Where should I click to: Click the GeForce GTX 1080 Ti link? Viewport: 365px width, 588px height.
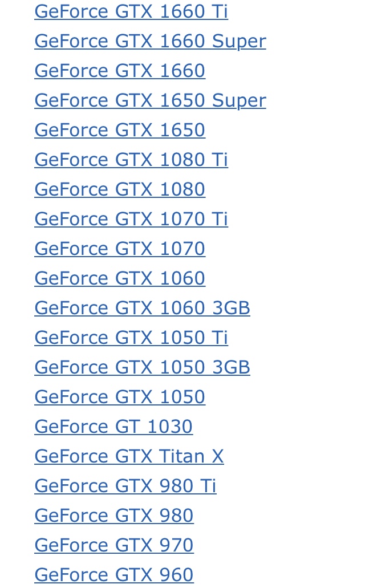131,159
